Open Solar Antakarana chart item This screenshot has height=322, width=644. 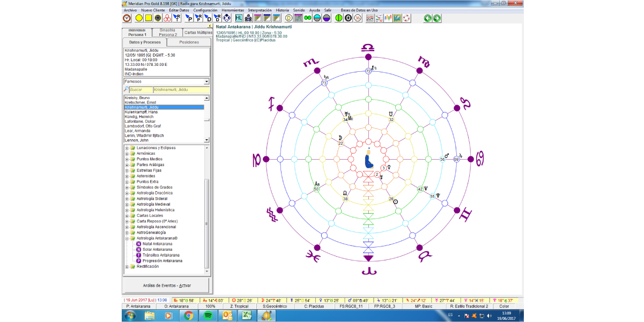click(x=158, y=250)
